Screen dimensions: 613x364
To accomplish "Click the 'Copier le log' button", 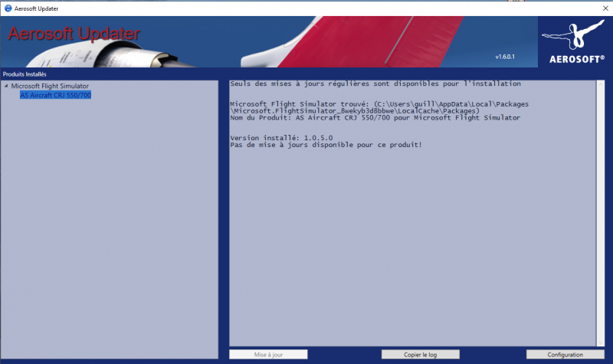I will click(420, 355).
